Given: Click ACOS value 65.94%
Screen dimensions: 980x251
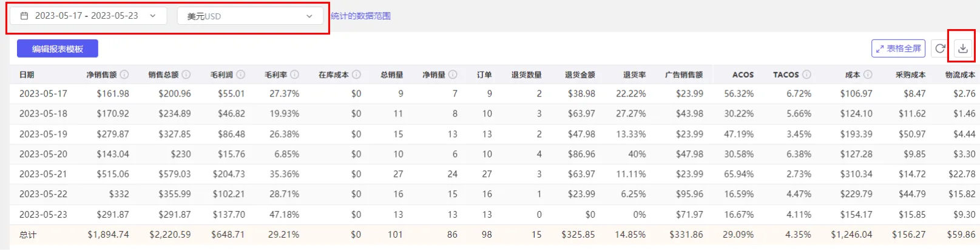Looking at the screenshot, I should tap(739, 174).
